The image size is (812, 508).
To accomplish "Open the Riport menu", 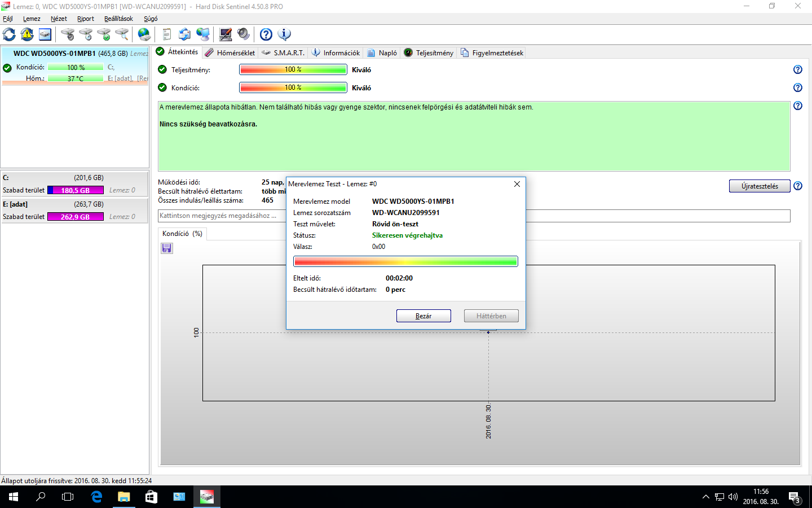I will click(86, 19).
